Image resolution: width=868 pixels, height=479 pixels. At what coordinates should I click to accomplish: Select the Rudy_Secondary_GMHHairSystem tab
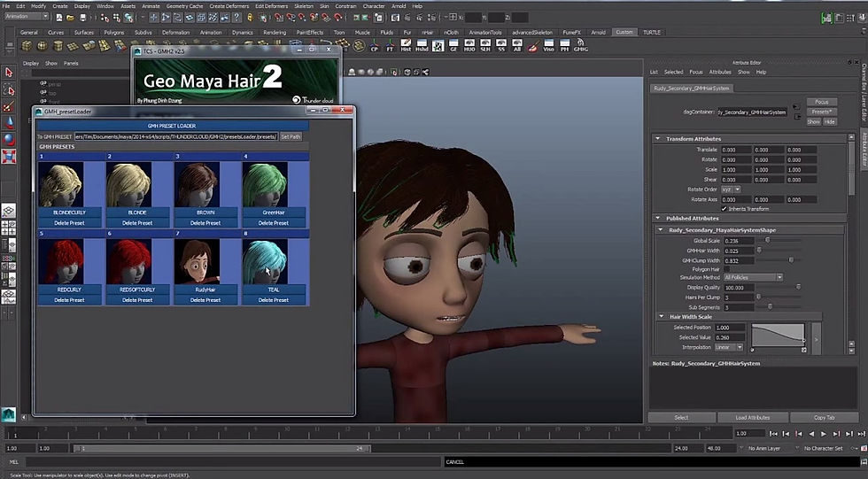pos(692,88)
